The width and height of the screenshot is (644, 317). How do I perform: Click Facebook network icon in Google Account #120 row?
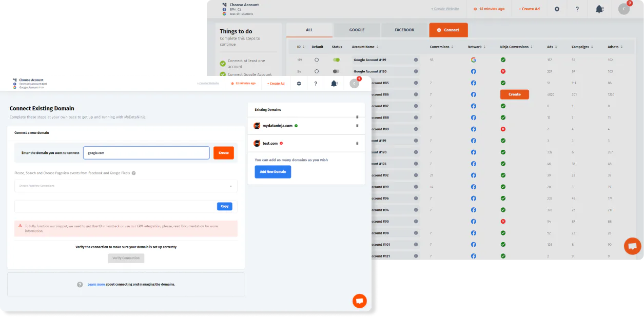click(x=474, y=71)
